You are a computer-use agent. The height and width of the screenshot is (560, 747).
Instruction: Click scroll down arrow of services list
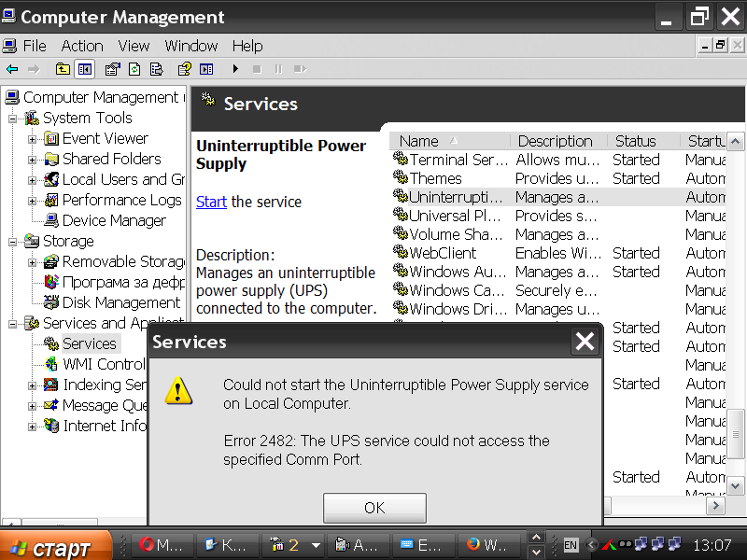tap(735, 486)
